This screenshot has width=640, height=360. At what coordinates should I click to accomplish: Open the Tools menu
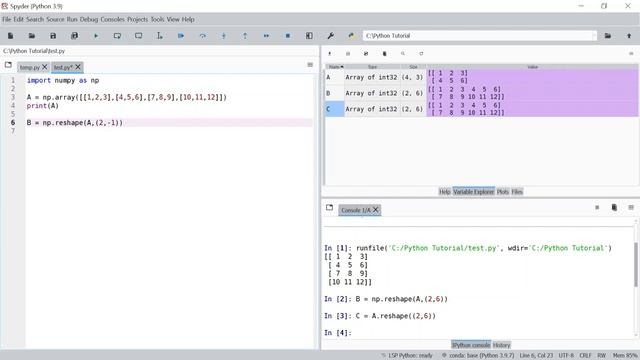pyautogui.click(x=157, y=19)
